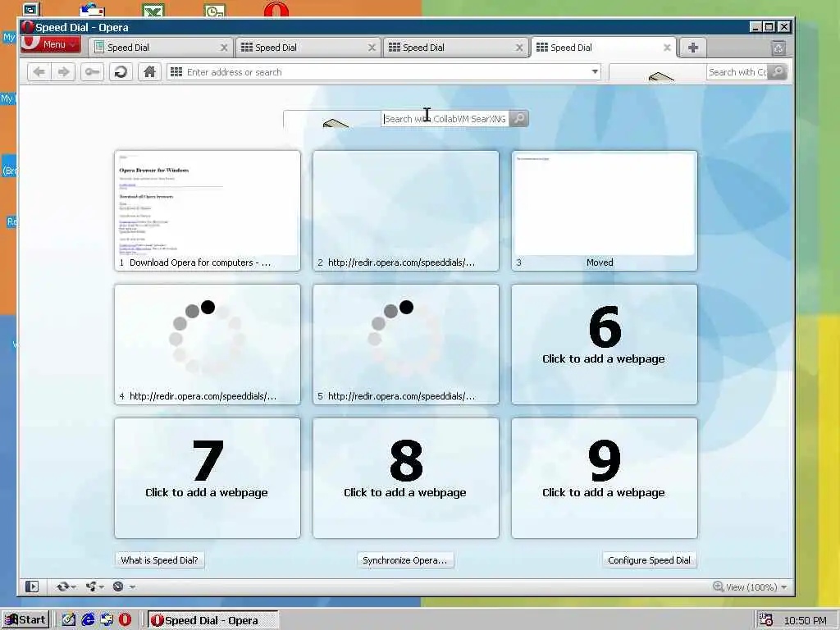
Task: Click the Synchronize Opera... button
Action: click(x=405, y=560)
